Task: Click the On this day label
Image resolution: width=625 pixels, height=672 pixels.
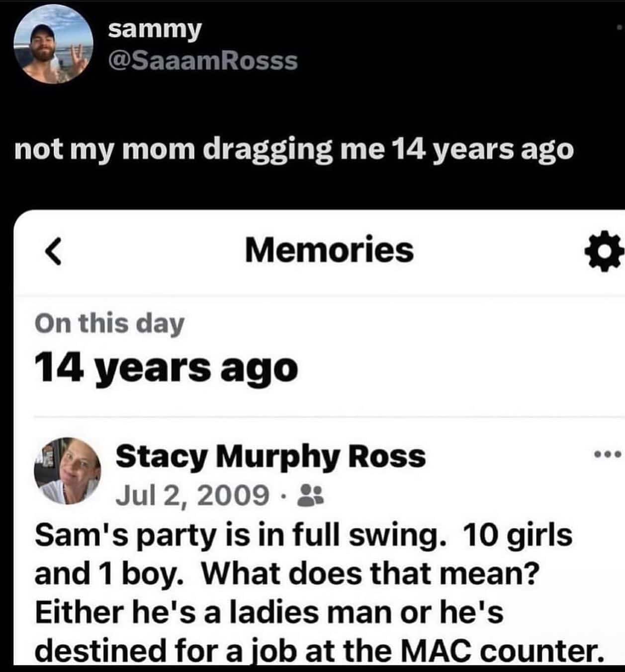Action: click(x=109, y=324)
